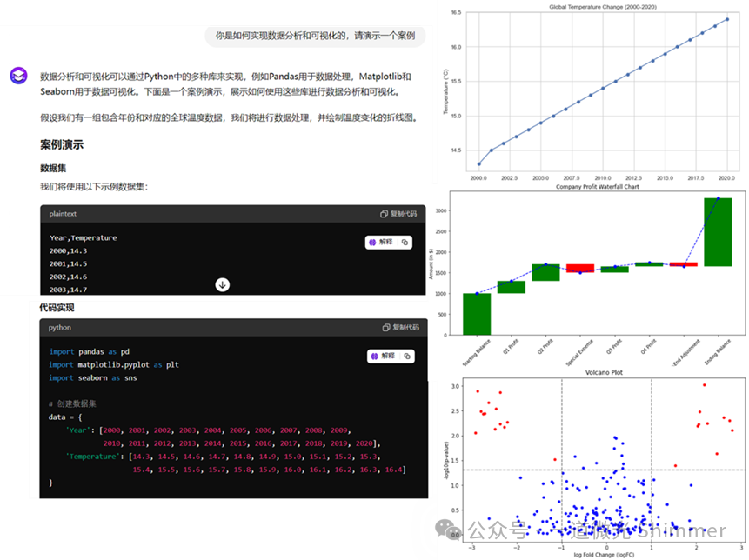Screen dimensions: 749x560
Task: Click the python language label
Action: [x=60, y=328]
